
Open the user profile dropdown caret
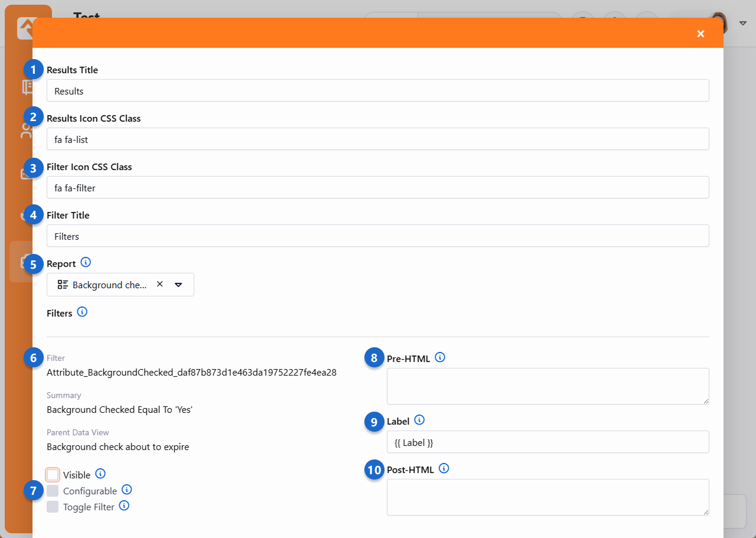coord(743,24)
